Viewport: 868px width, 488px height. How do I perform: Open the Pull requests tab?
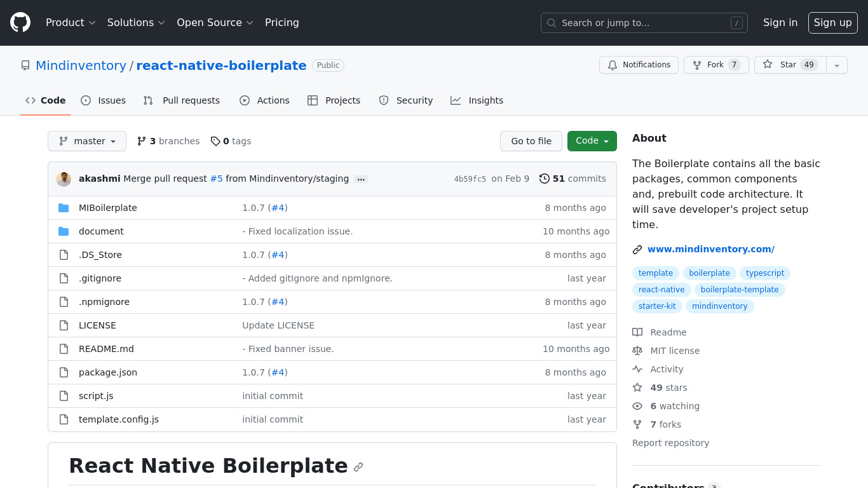pyautogui.click(x=182, y=100)
